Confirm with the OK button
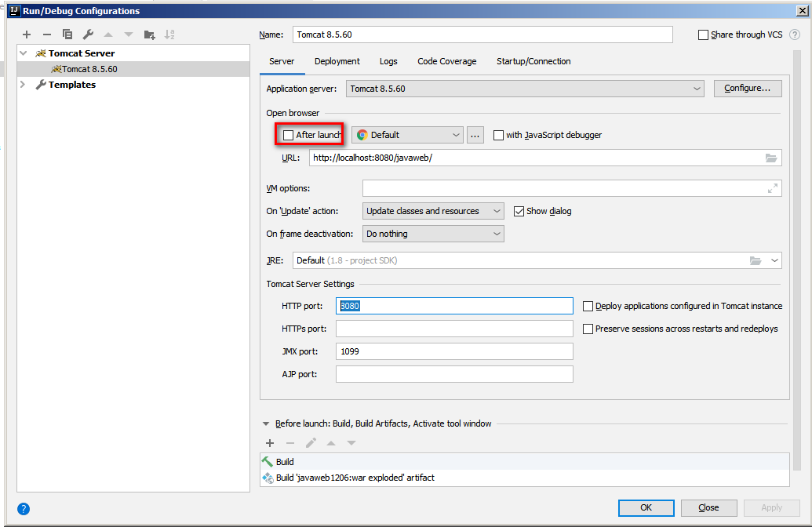Screen dimensions: 812x527 tap(646, 508)
